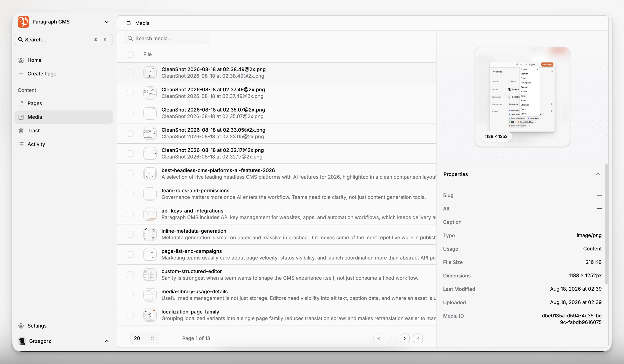Click the Create Page plus icon

tap(21, 74)
